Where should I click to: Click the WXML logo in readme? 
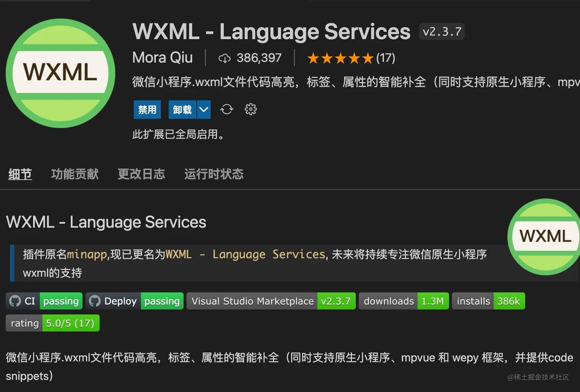pos(545,237)
